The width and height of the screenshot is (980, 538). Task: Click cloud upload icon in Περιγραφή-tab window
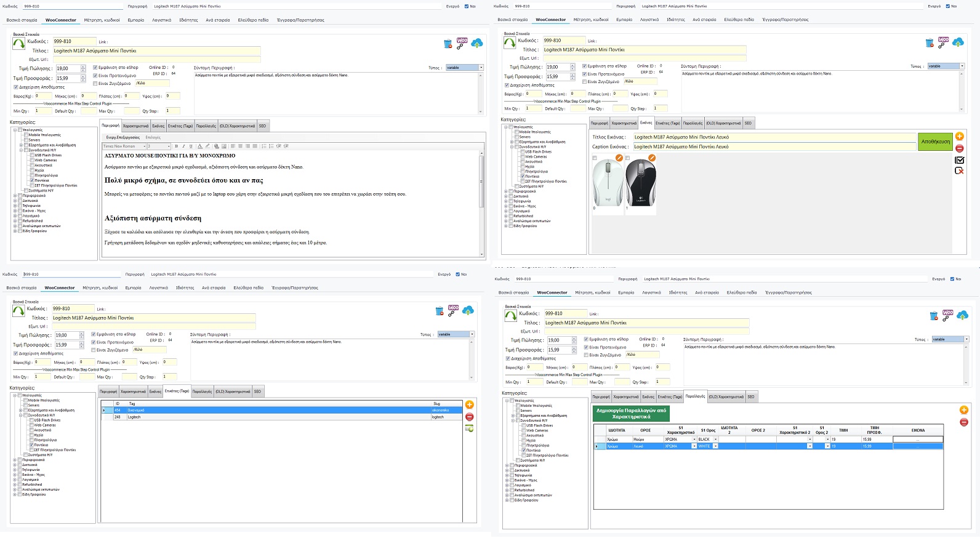point(476,43)
